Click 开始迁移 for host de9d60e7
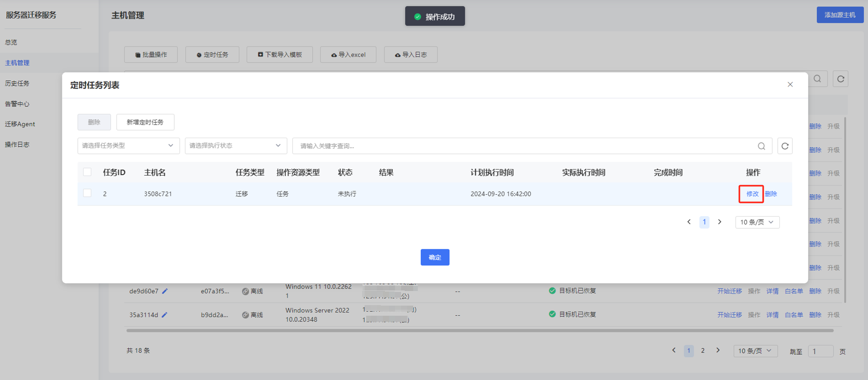The height and width of the screenshot is (380, 868). [x=729, y=291]
